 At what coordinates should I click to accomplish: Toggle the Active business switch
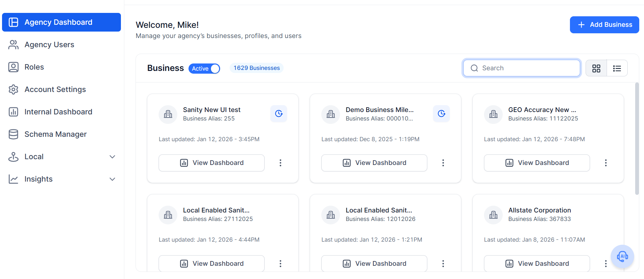pos(204,69)
